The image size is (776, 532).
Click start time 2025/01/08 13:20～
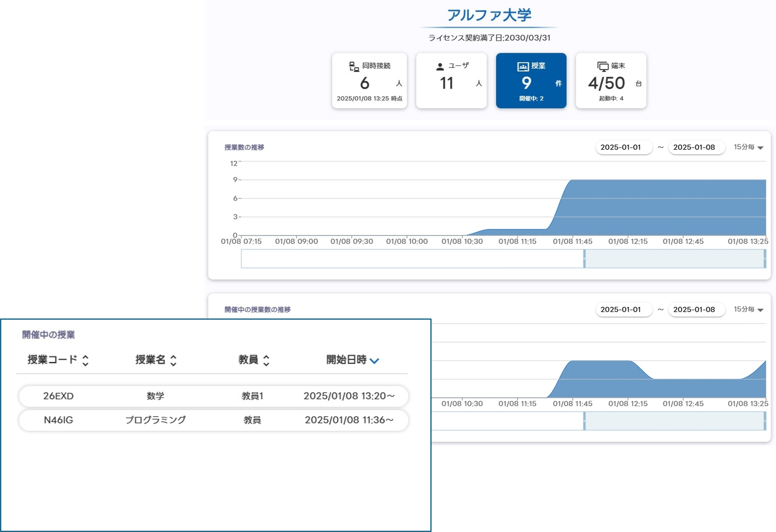pos(349,396)
